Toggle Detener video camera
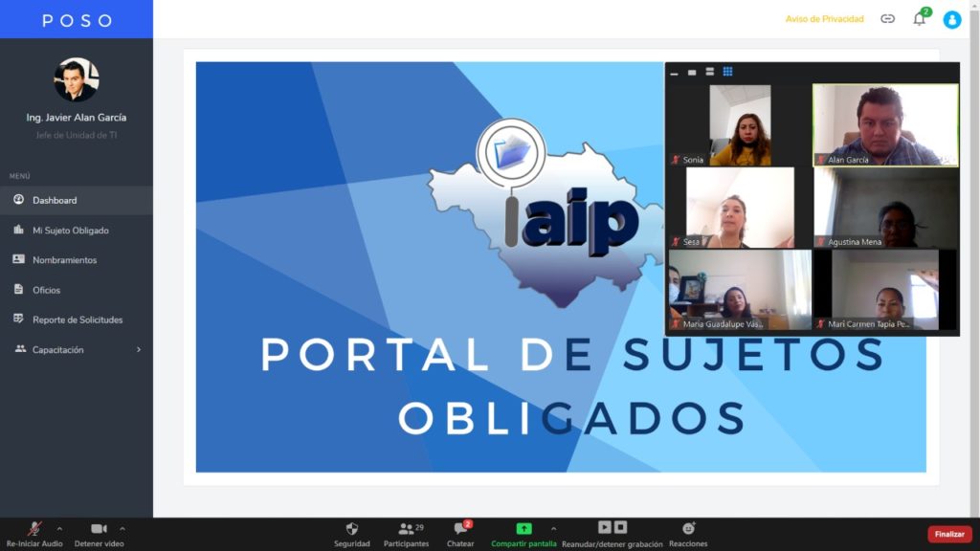Viewport: 980px width, 551px height. tap(99, 535)
